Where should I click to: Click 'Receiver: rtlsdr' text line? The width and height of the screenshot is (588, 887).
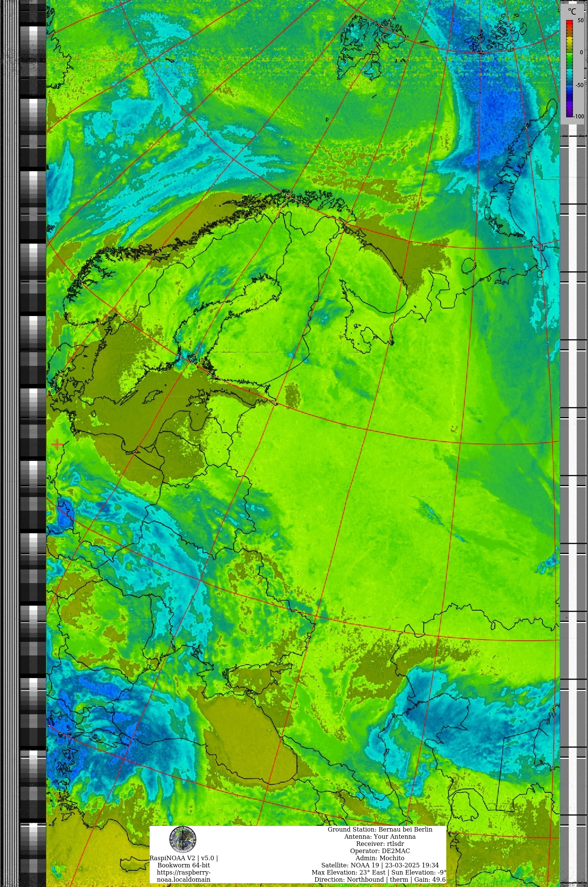pos(380,844)
